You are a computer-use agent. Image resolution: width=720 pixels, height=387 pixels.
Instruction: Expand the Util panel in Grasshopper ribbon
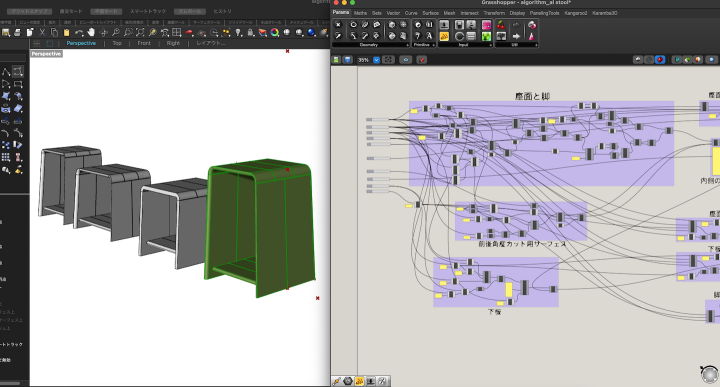[x=536, y=45]
